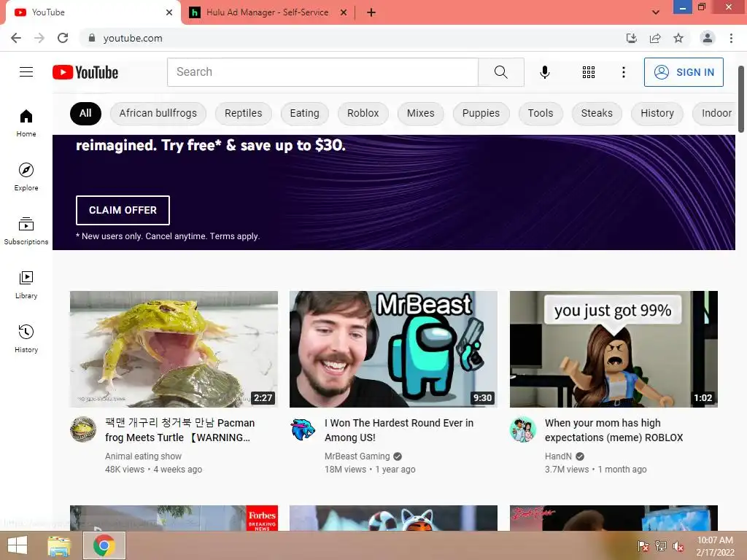Image resolution: width=747 pixels, height=560 pixels.
Task: Expand the Chrome tab search chevron
Action: point(656,12)
